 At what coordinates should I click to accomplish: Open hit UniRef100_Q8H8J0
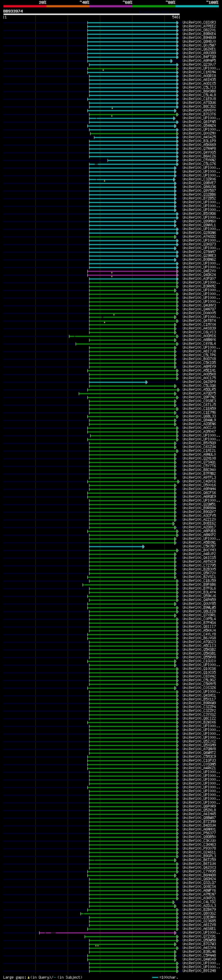[199, 41]
